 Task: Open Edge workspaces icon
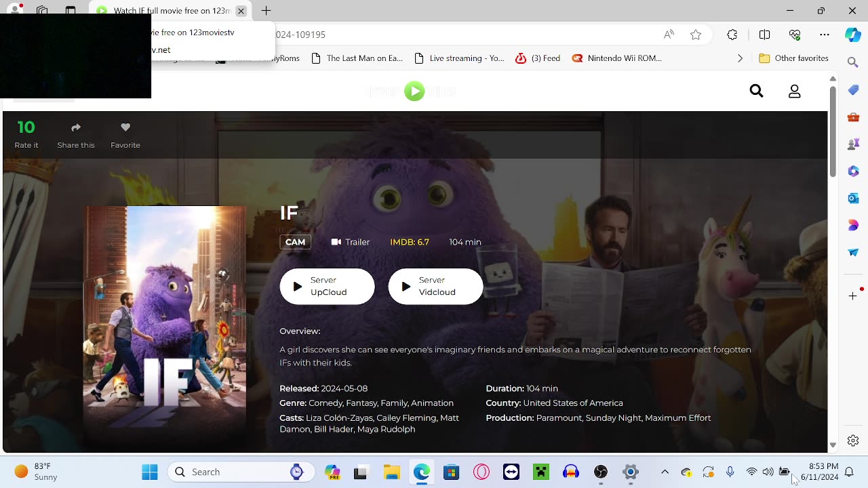pos(42,11)
